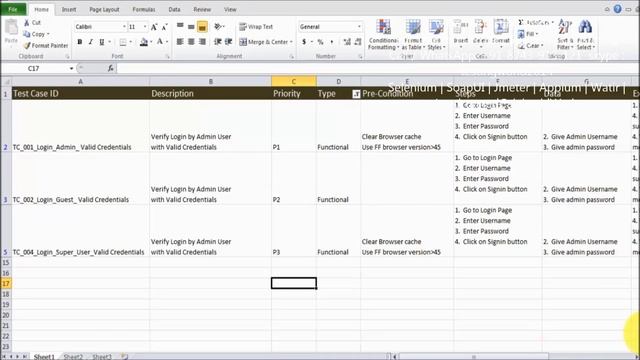Switch to Sheet3 worksheet tab
The width and height of the screenshot is (640, 360).
(102, 357)
